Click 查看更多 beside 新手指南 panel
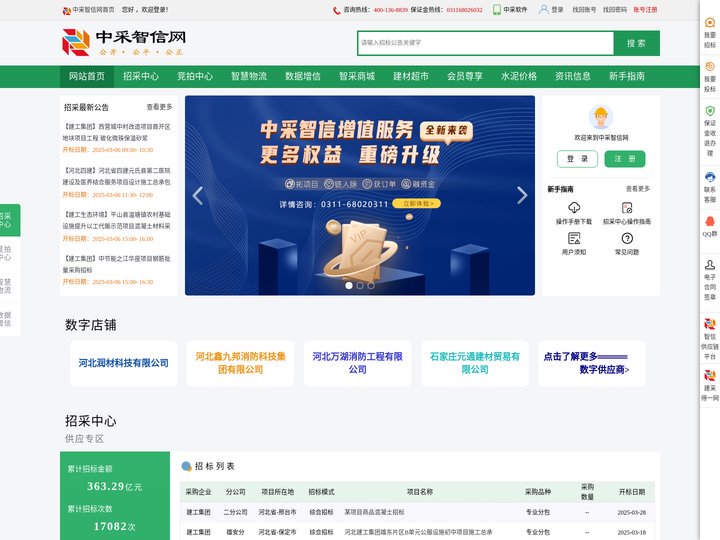 coord(638,189)
